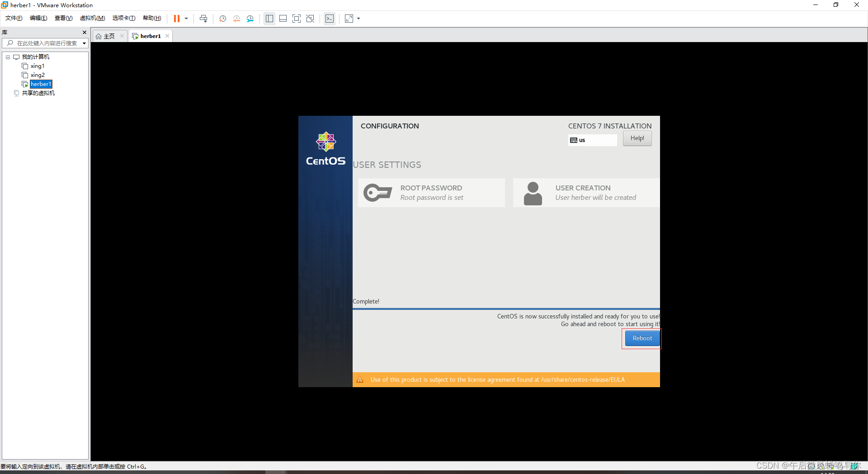Image resolution: width=868 pixels, height=474 pixels.
Task: Click the stretch guest display icon
Action: click(x=349, y=19)
